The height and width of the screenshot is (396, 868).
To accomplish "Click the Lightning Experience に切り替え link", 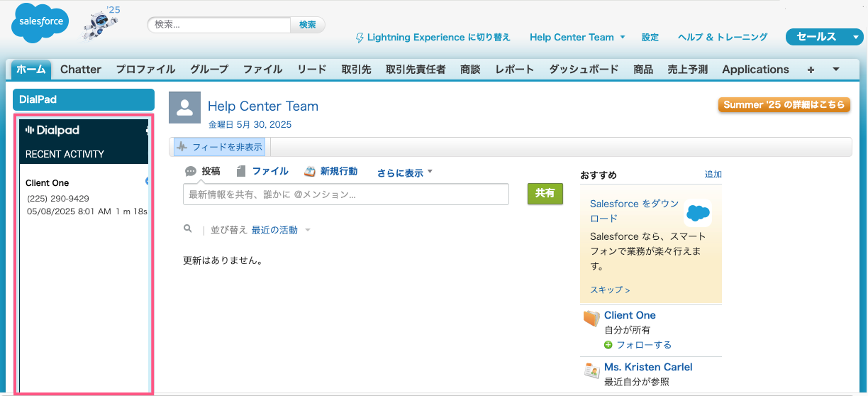I will (438, 38).
